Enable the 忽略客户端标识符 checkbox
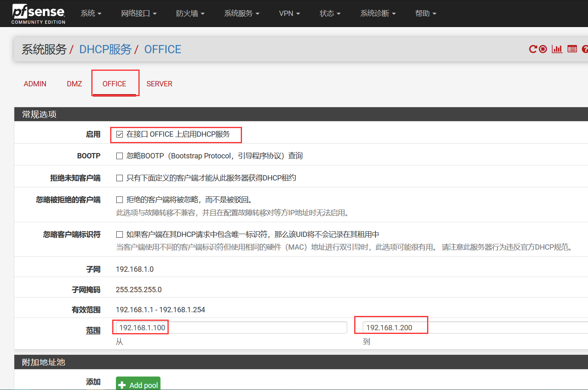 [120, 234]
